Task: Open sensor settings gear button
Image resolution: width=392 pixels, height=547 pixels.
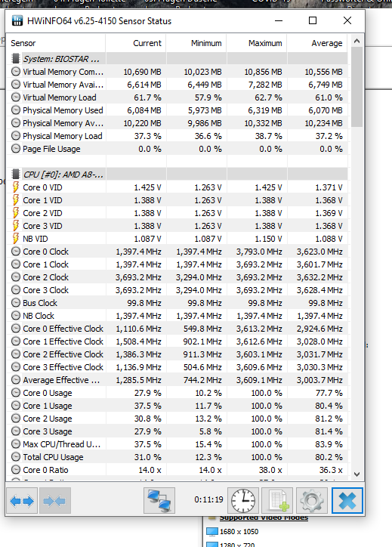Action: 311,501
